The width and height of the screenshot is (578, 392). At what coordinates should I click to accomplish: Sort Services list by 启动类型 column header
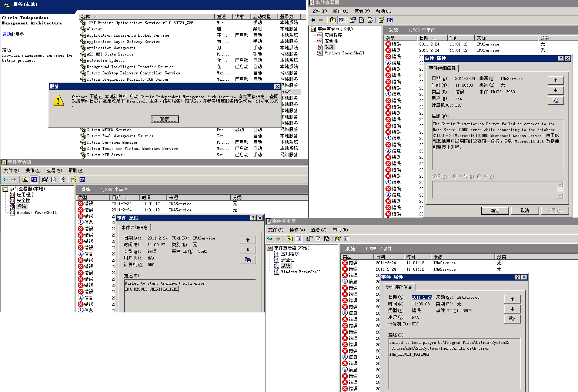point(264,17)
